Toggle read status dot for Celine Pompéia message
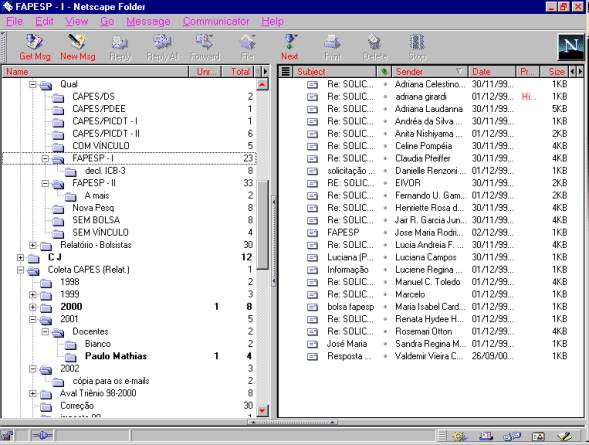This screenshot has width=589, height=445. pyautogui.click(x=385, y=146)
